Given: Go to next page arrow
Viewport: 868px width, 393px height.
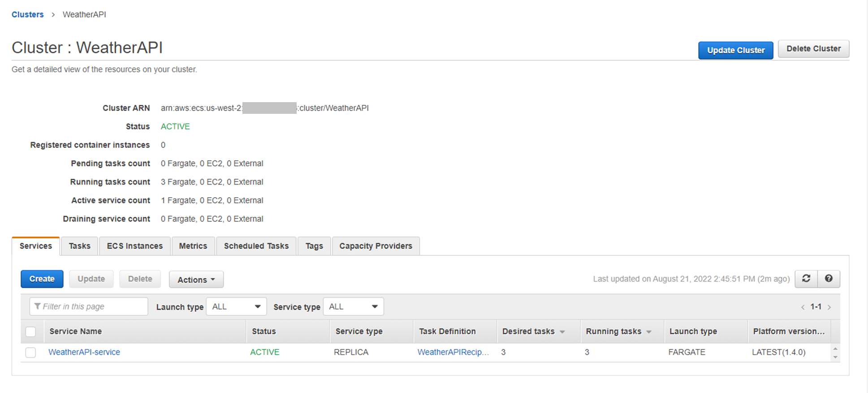Looking at the screenshot, I should click(829, 307).
